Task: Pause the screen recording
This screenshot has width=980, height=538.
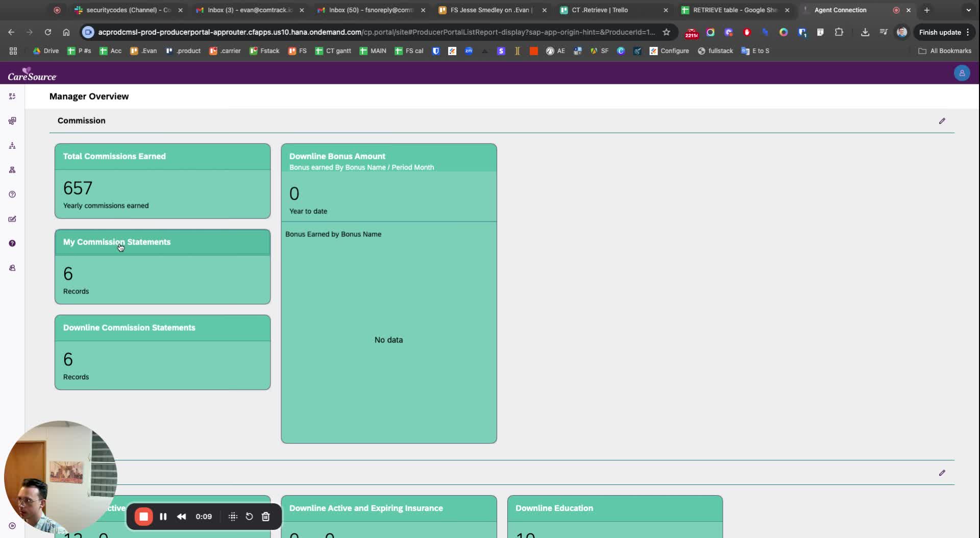Action: coord(163,517)
